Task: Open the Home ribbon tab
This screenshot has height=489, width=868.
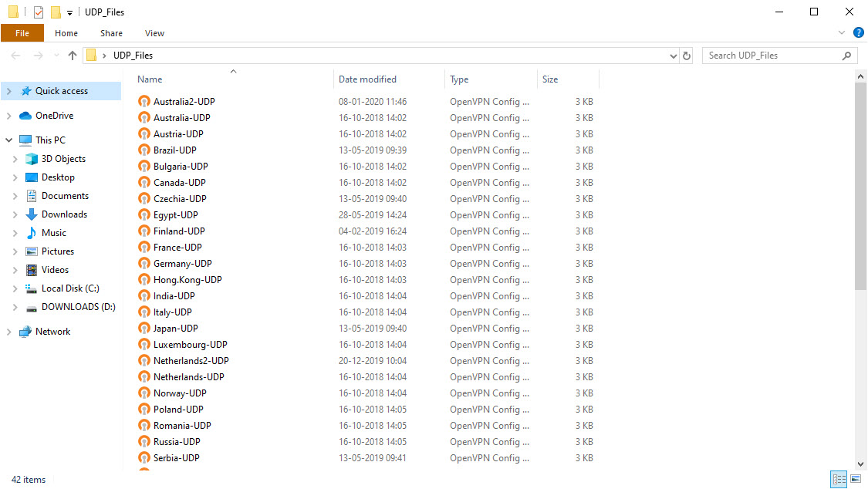Action: tap(66, 33)
